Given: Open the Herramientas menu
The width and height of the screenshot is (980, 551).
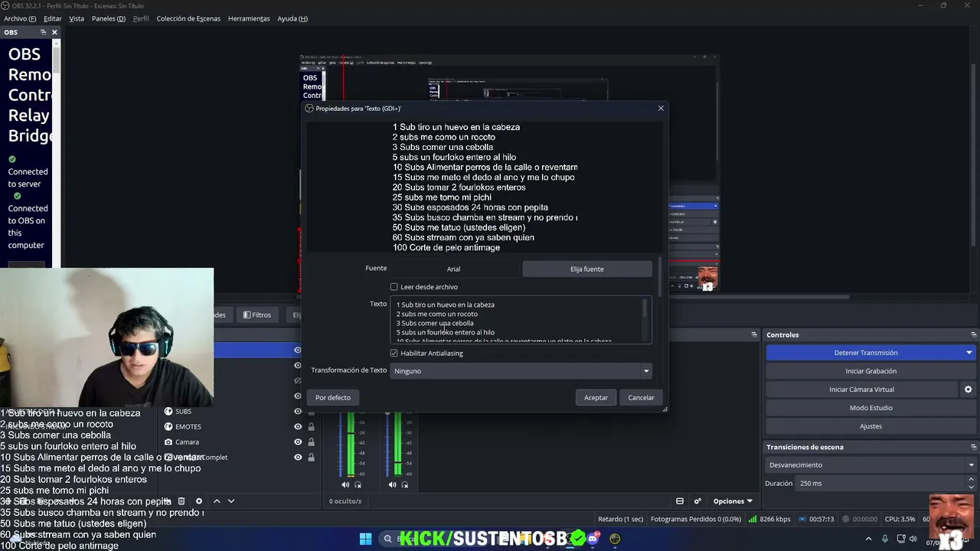Looking at the screenshot, I should [x=249, y=18].
